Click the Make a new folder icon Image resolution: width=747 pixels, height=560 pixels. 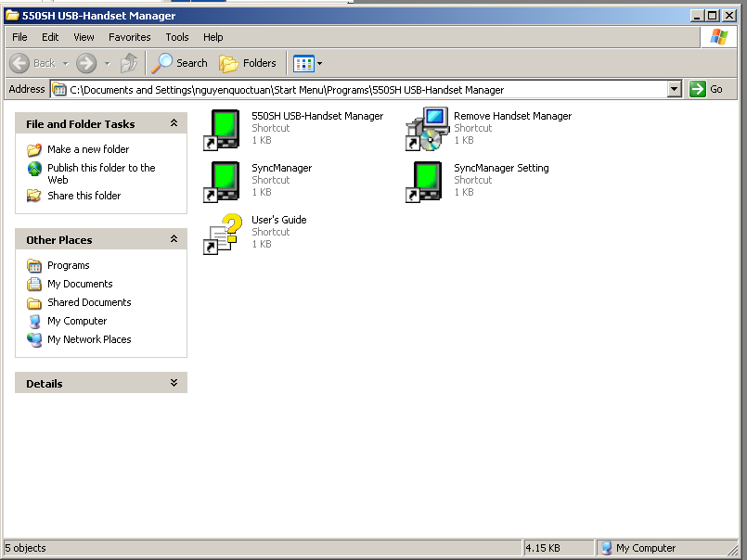34,149
